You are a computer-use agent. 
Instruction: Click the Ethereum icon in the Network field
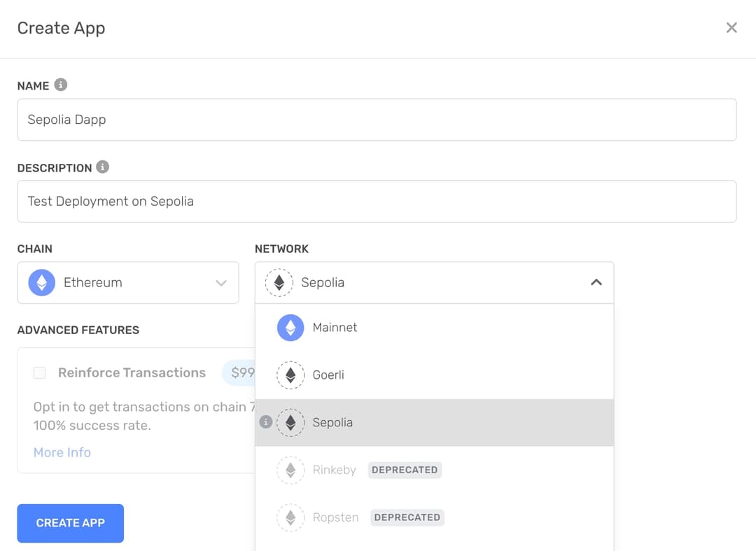click(x=279, y=282)
